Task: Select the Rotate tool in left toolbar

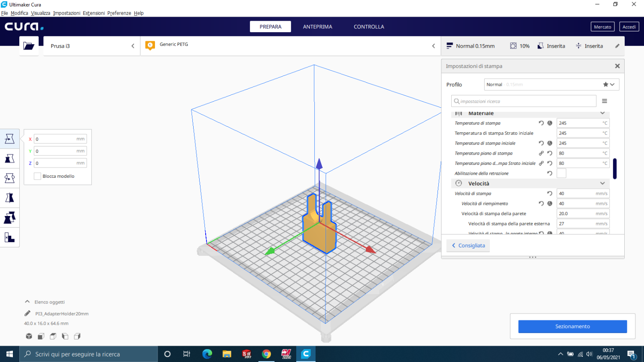Action: 9,178
